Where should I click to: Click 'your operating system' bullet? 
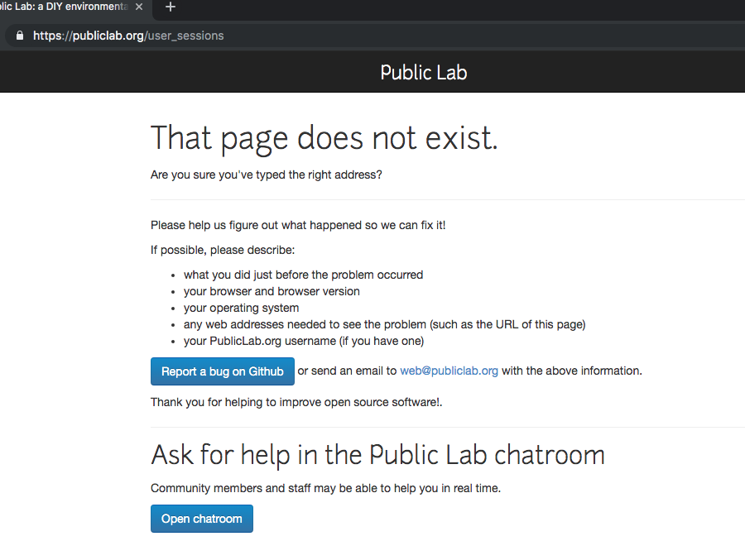tap(242, 308)
